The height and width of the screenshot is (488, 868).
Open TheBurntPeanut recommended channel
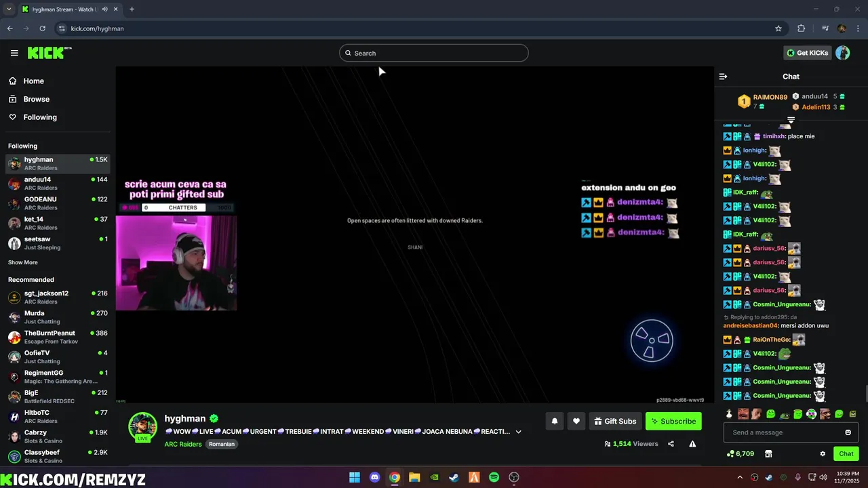pyautogui.click(x=58, y=337)
